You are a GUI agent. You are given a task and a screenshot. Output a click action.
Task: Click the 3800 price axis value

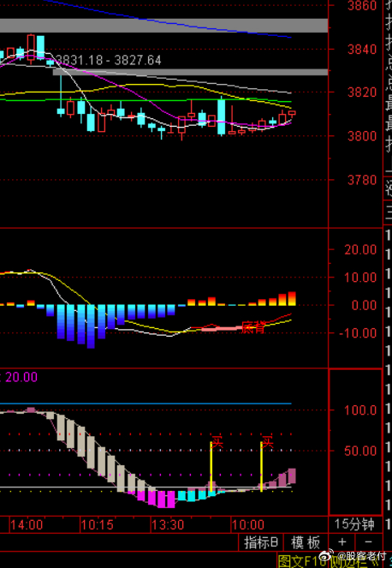pyautogui.click(x=362, y=136)
